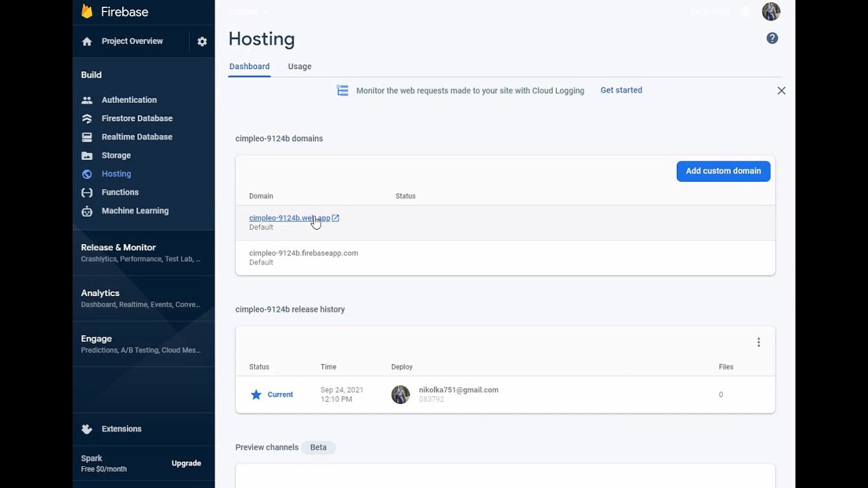This screenshot has height=488, width=868.
Task: Click the Domain column header
Action: tap(261, 197)
